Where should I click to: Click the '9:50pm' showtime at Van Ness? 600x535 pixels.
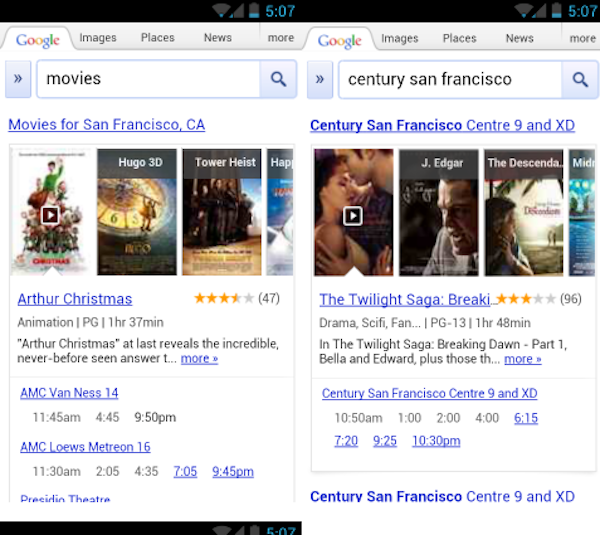click(155, 417)
